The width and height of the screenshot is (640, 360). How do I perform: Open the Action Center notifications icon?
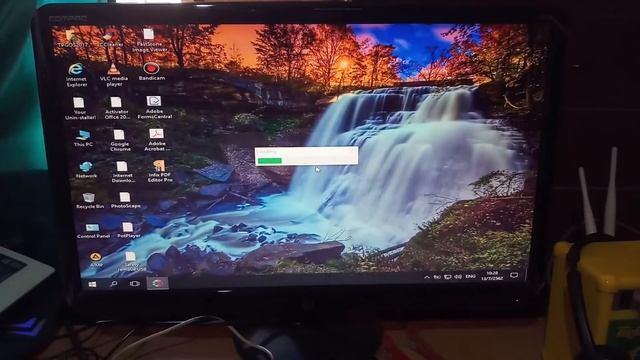(514, 275)
